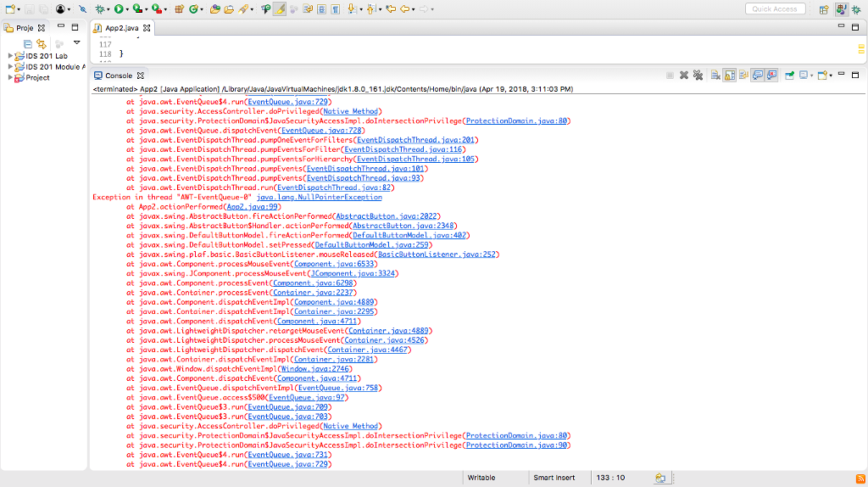This screenshot has height=487, width=868.
Task: Remove all terminated launches in console
Action: 698,75
